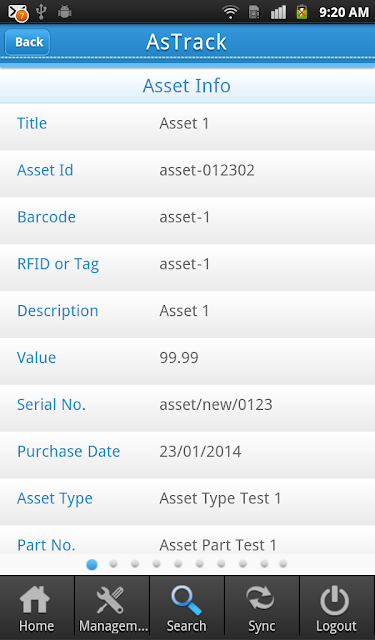The width and height of the screenshot is (375, 640).
Task: Go back using the Back button
Action: coord(28,42)
